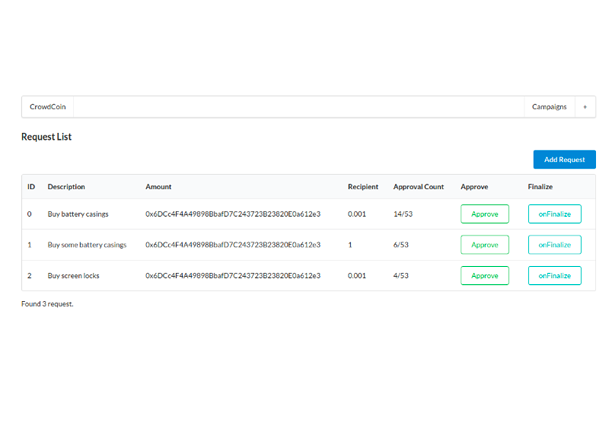Click the Approval Count column header
604x424 pixels.
[418, 187]
